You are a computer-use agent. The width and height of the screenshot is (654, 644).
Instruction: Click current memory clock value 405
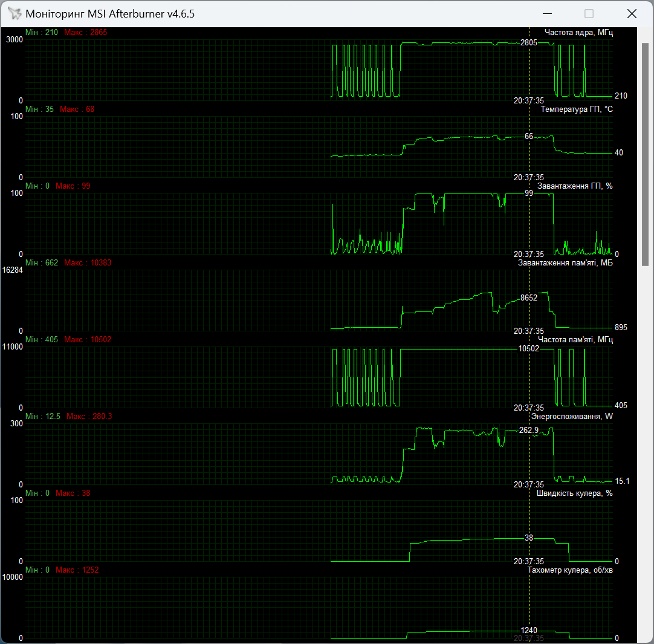click(x=621, y=406)
